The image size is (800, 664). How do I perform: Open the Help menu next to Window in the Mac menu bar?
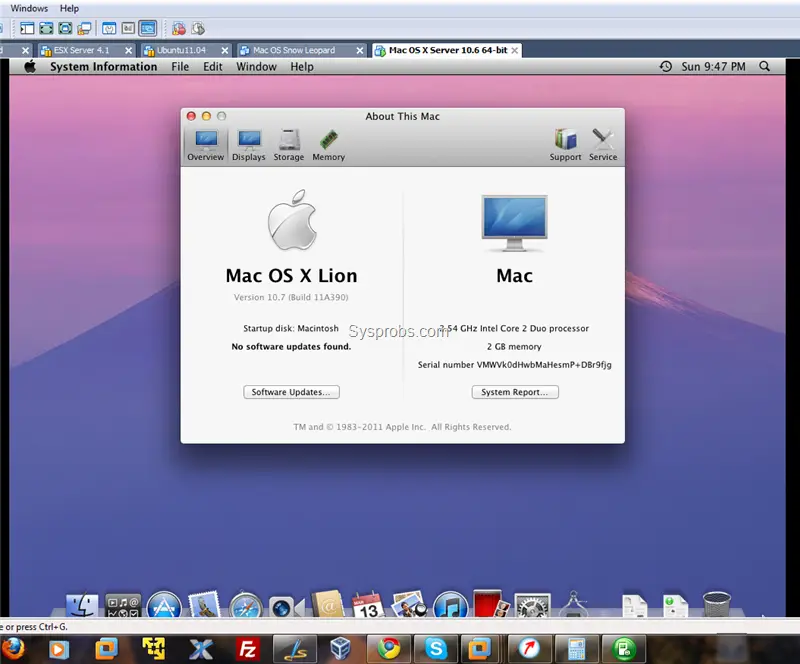[302, 67]
